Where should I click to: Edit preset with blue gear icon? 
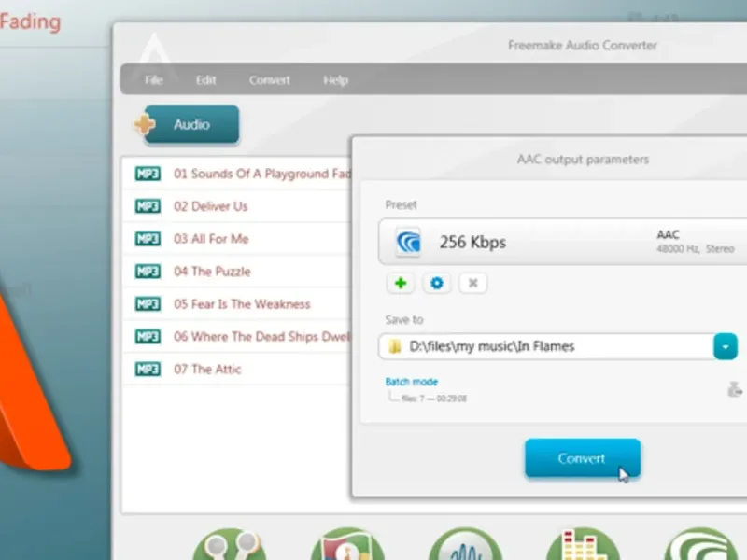tap(436, 284)
